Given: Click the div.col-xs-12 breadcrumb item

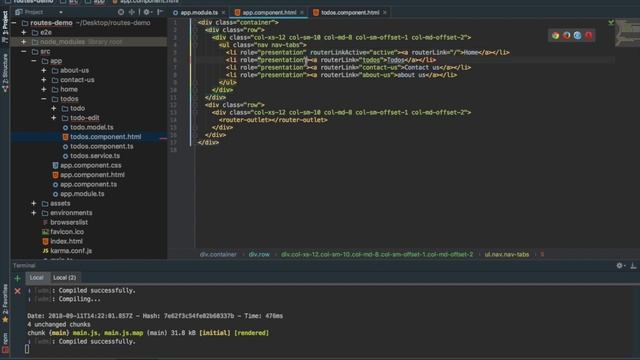Looking at the screenshot, I should 377,254.
